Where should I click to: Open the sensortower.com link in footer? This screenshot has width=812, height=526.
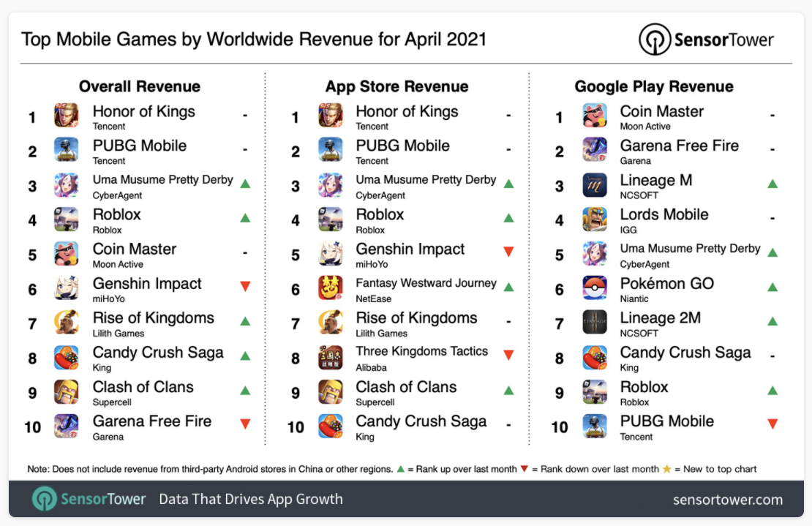coord(728,500)
